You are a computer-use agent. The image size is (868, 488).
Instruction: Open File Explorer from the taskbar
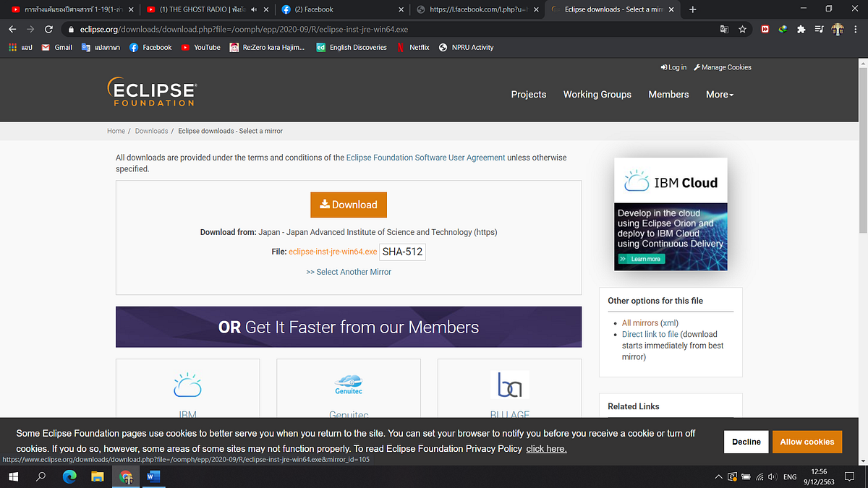pyautogui.click(x=98, y=476)
